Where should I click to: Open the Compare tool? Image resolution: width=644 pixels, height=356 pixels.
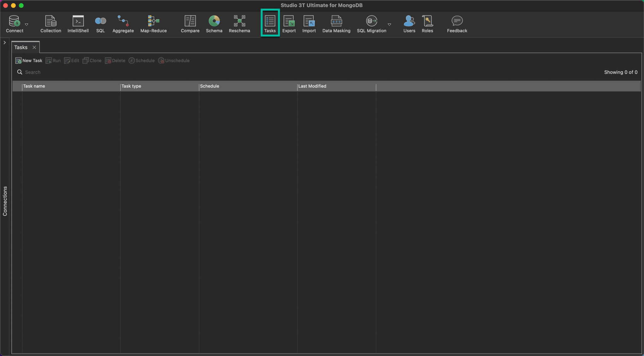click(x=189, y=24)
